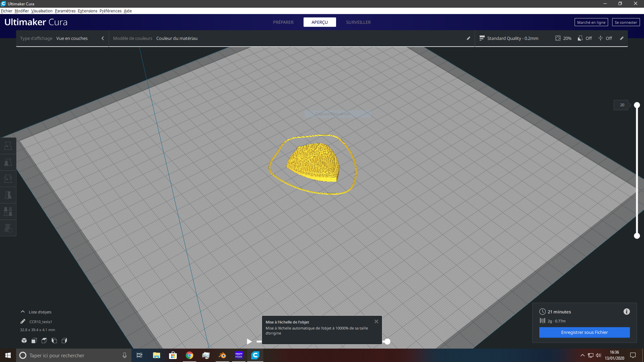This screenshot has height=362, width=644.
Task: Open the Fichier menu
Action: click(7, 11)
